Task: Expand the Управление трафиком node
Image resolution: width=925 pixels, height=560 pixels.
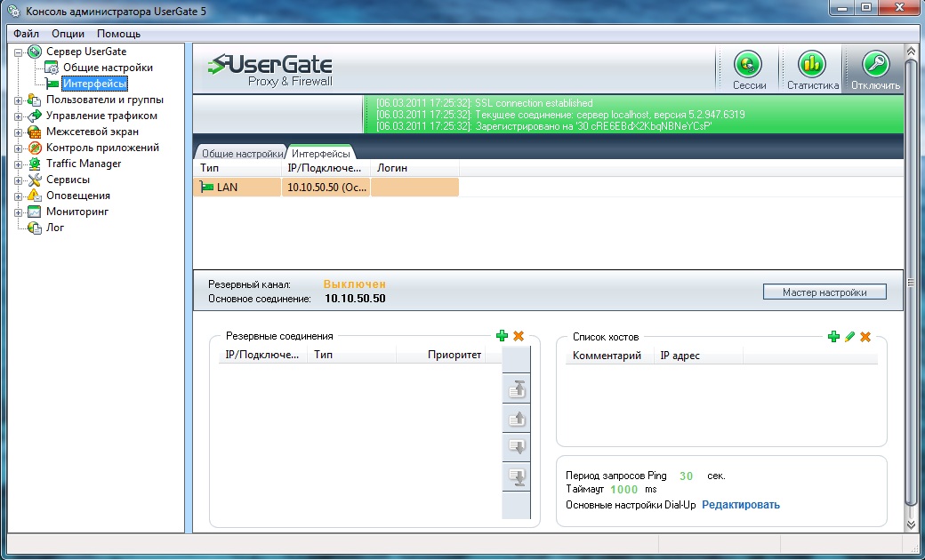Action: pos(19,116)
